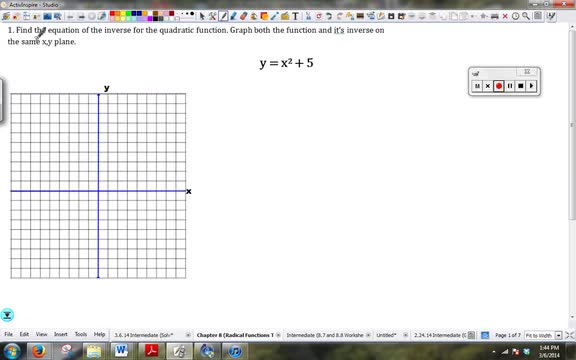Close the Chapter 8 Radical Functions tab
This screenshot has height=360, width=576.
click(x=278, y=335)
